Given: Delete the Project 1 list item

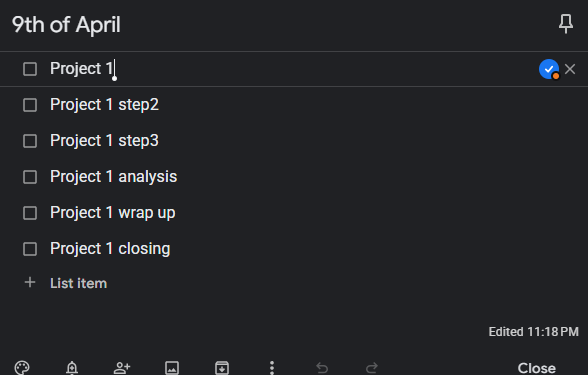Looking at the screenshot, I should 570,69.
